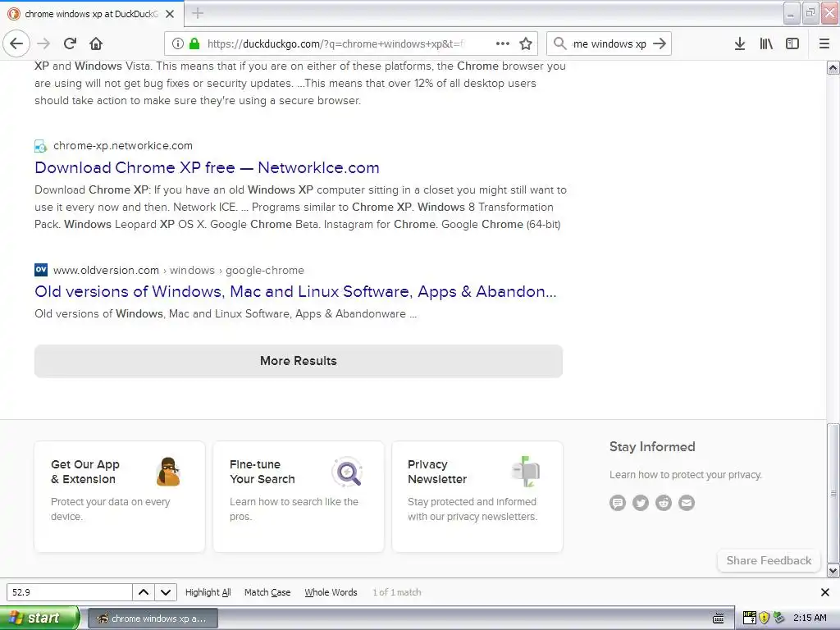The height and width of the screenshot is (630, 840).
Task: Show site information icon in address bar
Action: (x=178, y=43)
